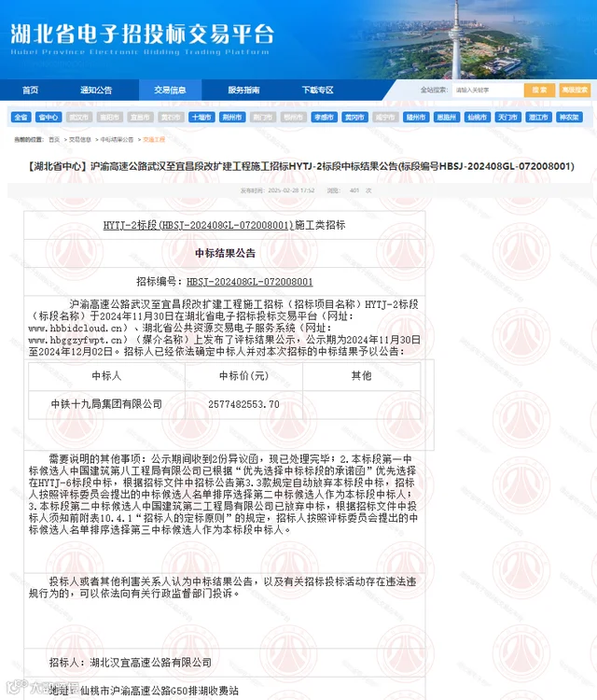This screenshot has width=597, height=700.
Task: Click the bid price 2577482553.70
Action: 243,404
